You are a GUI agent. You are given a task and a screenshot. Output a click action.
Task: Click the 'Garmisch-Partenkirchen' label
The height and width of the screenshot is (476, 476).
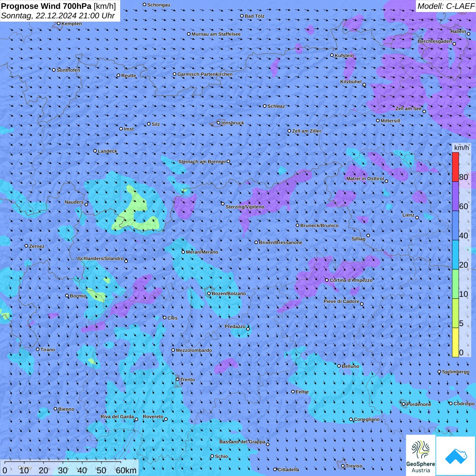[x=205, y=74]
